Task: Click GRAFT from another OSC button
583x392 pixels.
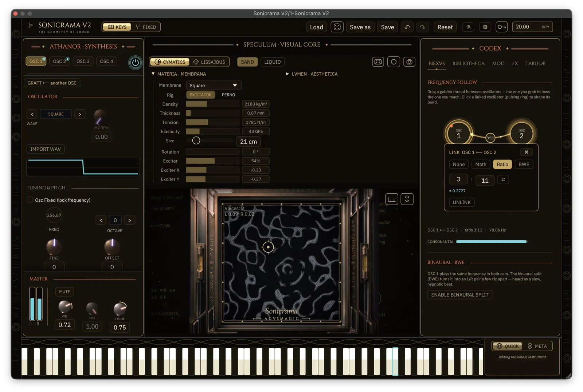Action: (x=52, y=83)
